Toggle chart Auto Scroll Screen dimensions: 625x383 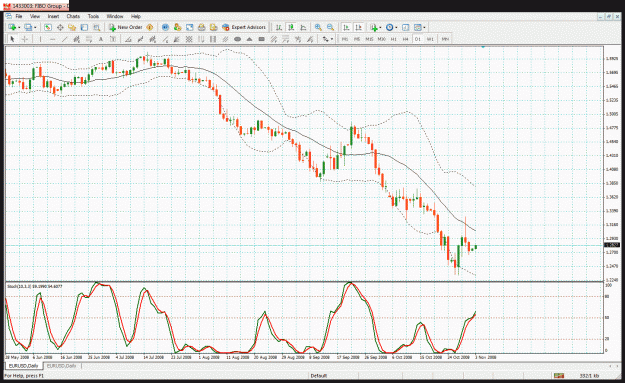(346, 27)
